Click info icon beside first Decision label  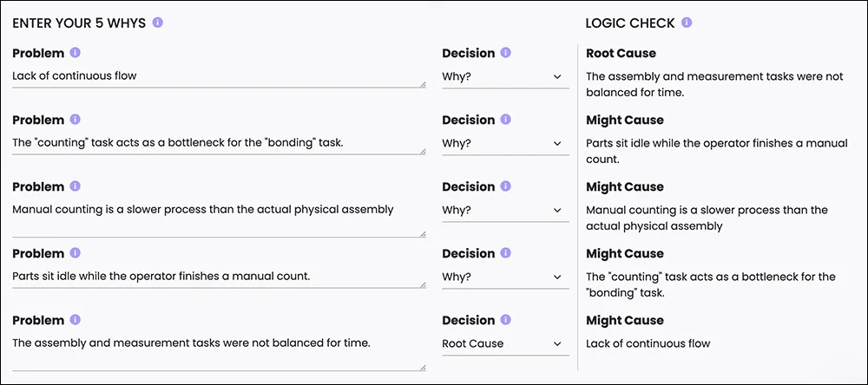pos(505,53)
